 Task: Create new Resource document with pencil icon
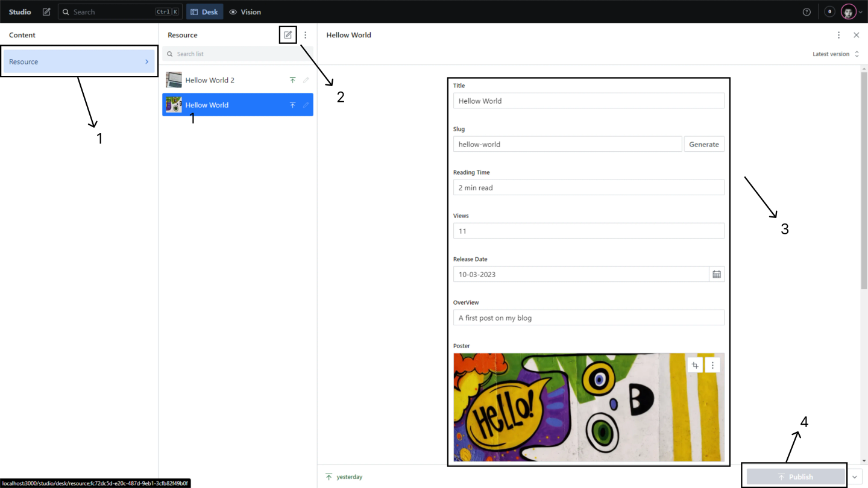tap(288, 35)
